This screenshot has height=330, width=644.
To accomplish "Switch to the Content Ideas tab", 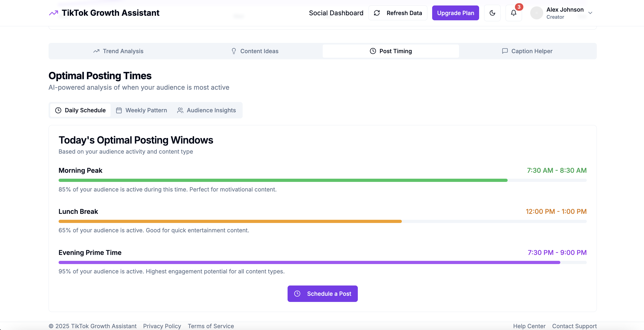I will pyautogui.click(x=254, y=51).
